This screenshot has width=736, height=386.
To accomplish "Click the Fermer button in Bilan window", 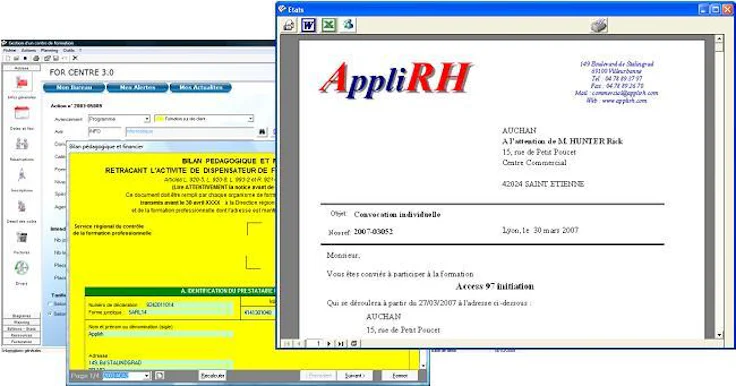I will tap(400, 375).
